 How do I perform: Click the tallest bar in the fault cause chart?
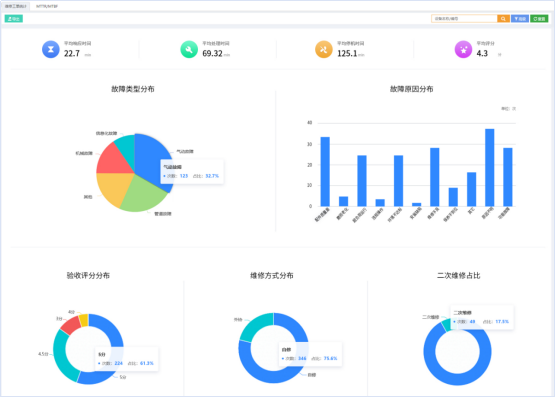490,167
